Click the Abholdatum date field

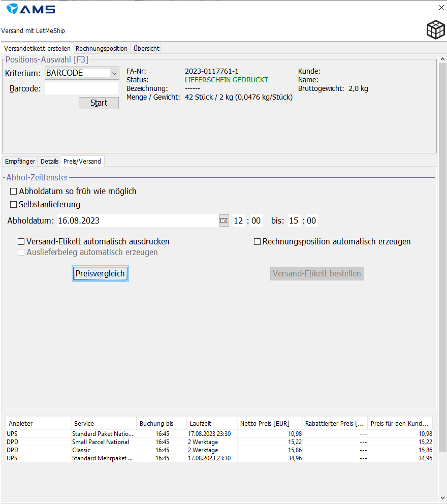[137, 220]
